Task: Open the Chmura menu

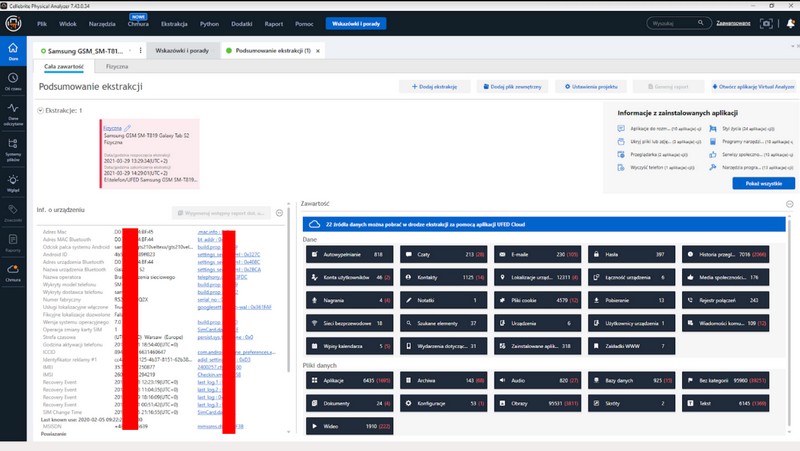Action: tap(138, 23)
